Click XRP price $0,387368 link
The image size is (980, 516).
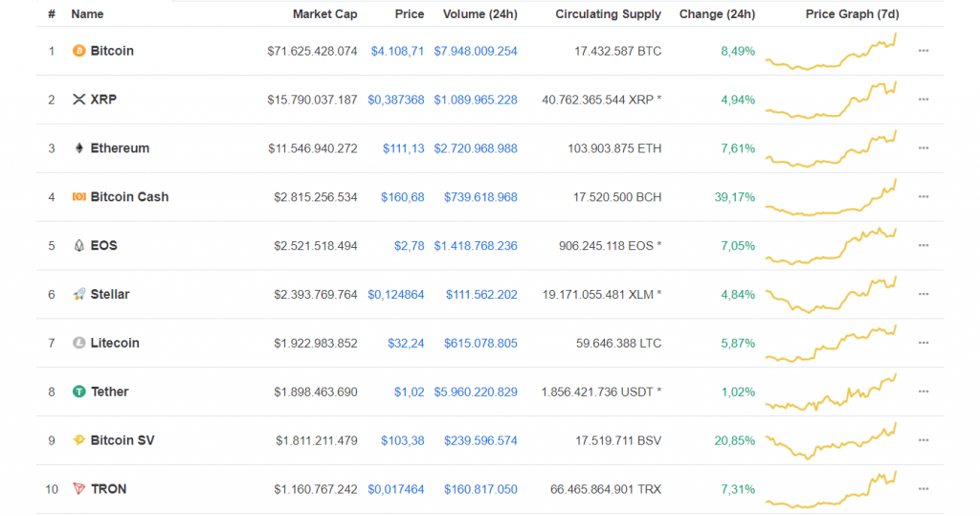[x=395, y=100]
